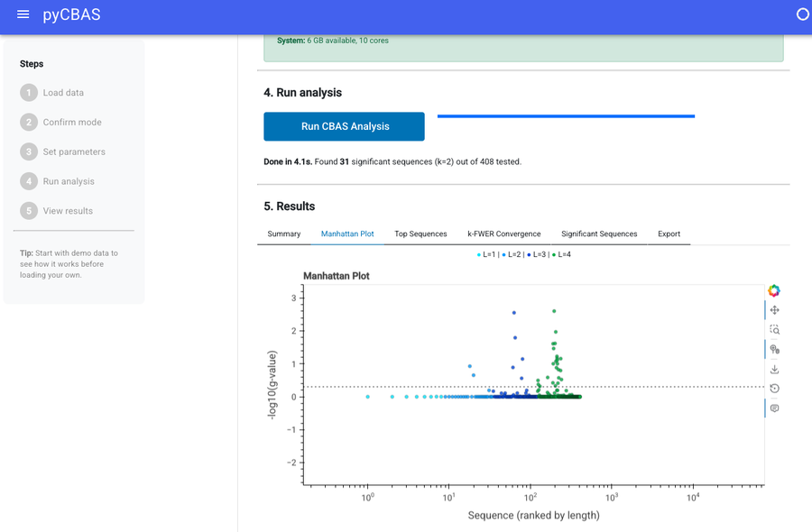Click the 'Sequence (ranked by length)' axis label
This screenshot has height=532, width=812.
[x=533, y=516]
